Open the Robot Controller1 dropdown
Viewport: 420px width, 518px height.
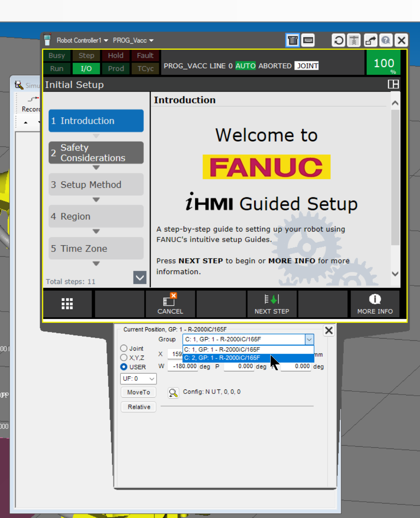[x=82, y=40]
